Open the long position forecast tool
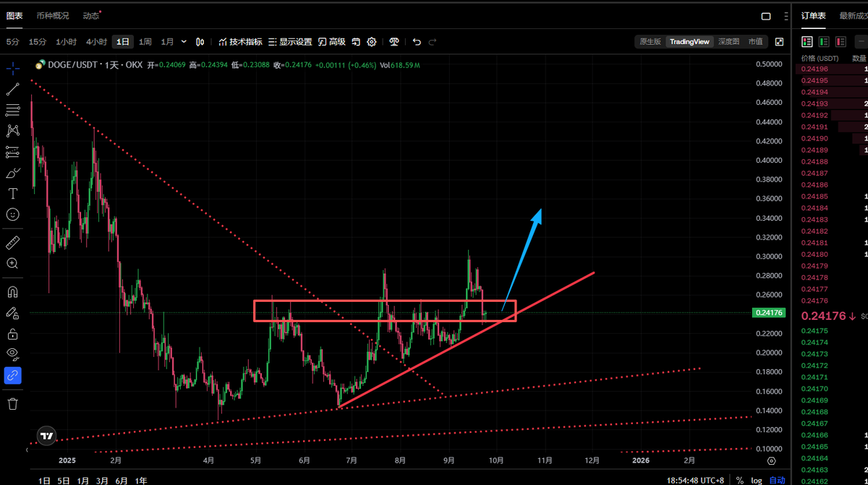This screenshot has height=485, width=868. [13, 152]
